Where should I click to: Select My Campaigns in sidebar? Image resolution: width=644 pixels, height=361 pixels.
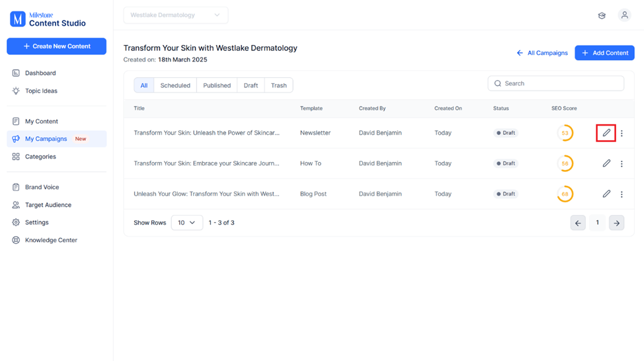pyautogui.click(x=57, y=139)
